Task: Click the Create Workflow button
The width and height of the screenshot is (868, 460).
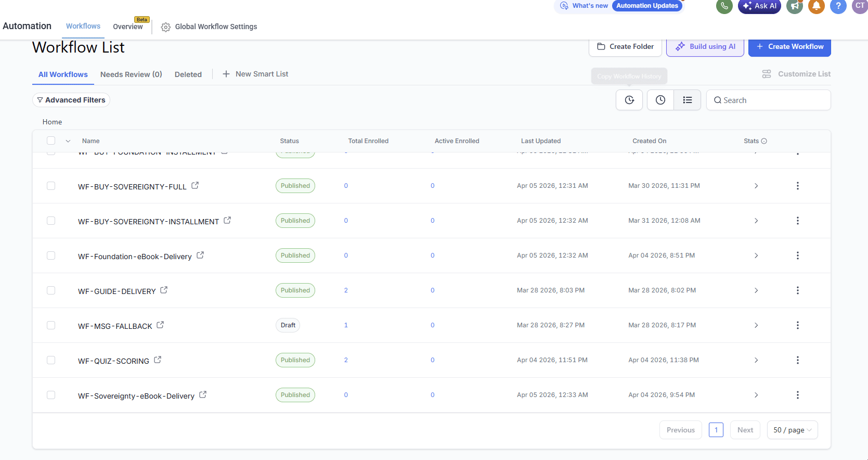Action: (789, 46)
